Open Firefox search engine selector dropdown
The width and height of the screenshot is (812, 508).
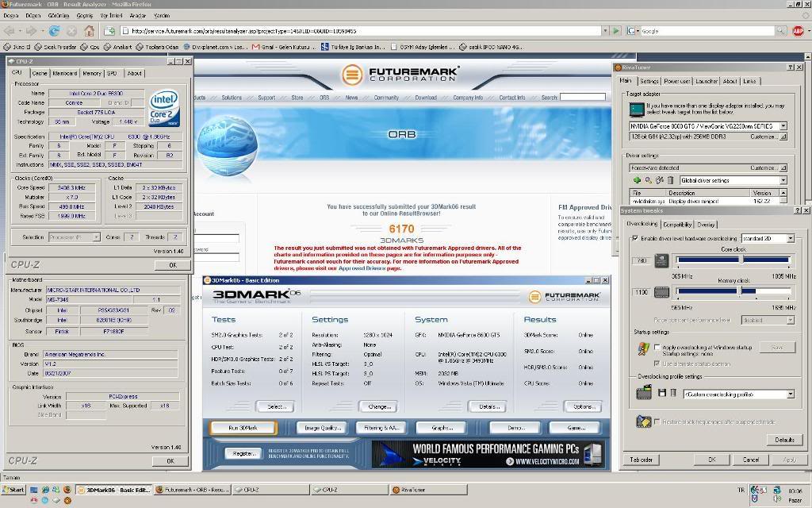point(633,31)
